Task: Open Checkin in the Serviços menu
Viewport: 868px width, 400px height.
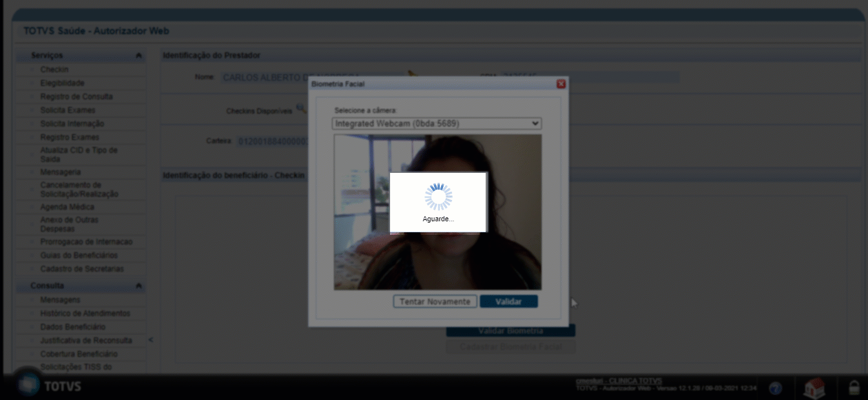Action: (x=54, y=70)
